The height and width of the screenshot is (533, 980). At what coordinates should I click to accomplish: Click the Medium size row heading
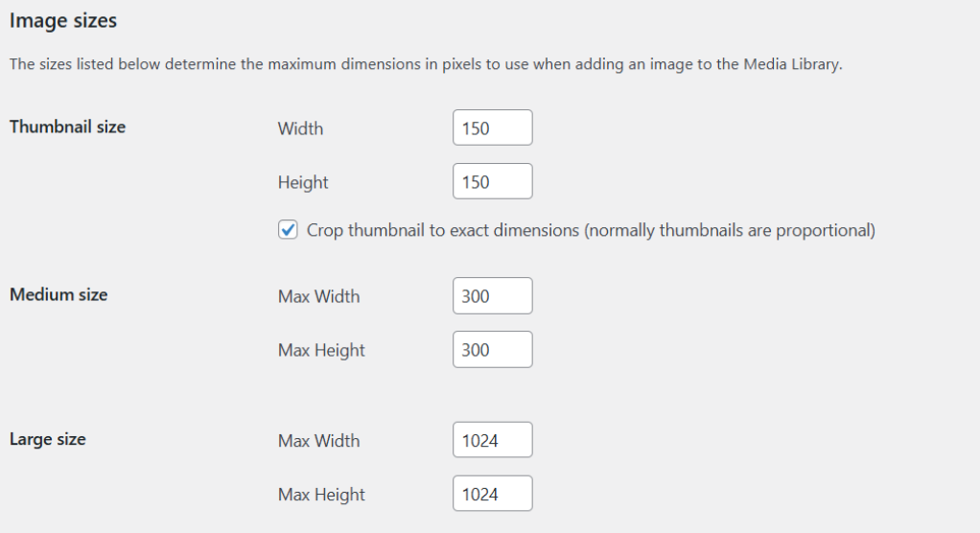point(58,294)
